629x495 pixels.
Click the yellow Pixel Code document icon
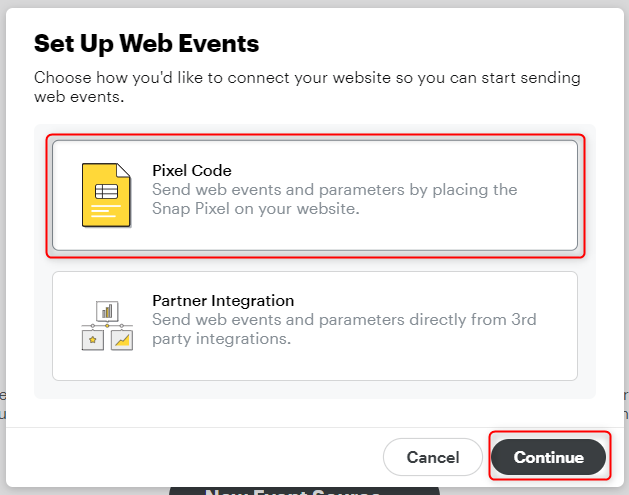pyautogui.click(x=106, y=195)
